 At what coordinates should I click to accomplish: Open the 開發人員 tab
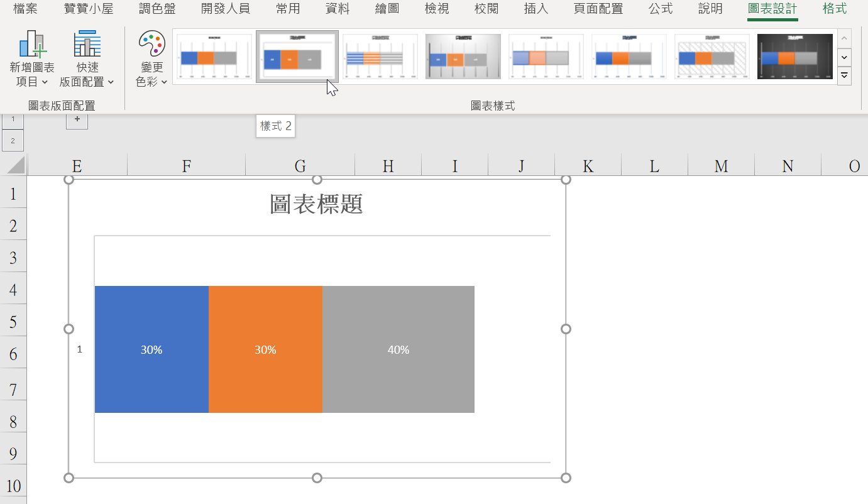226,9
